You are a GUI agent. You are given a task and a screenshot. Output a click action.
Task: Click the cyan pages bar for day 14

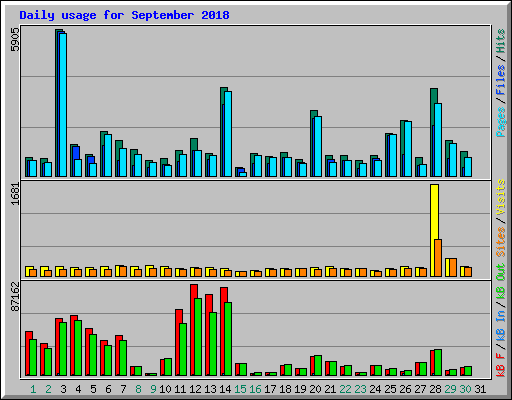(228, 134)
